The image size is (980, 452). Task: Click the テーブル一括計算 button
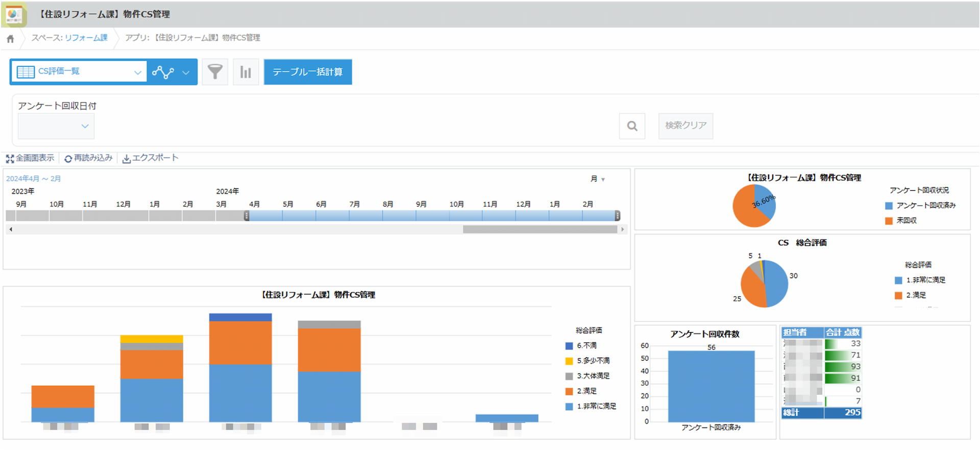point(307,72)
